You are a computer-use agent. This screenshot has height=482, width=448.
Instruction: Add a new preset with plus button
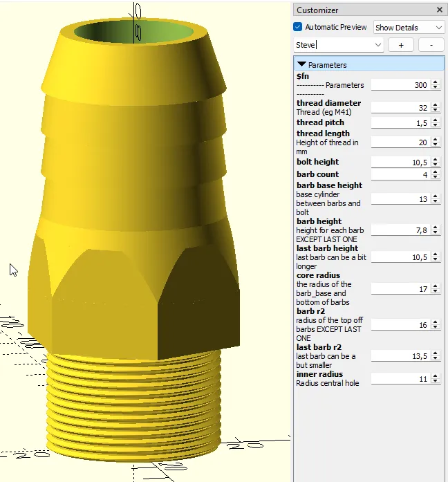click(401, 45)
